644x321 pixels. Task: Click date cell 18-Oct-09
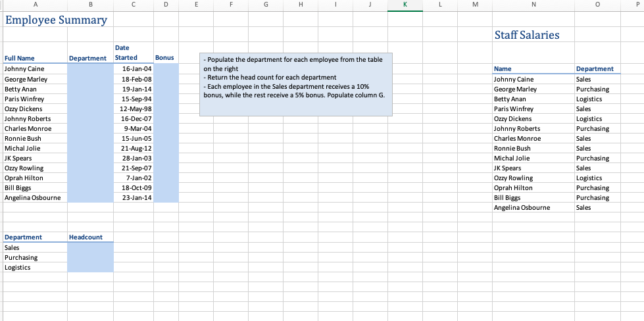coord(134,187)
